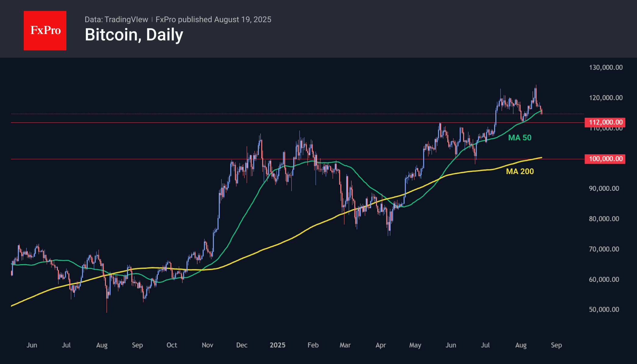
Task: Select the Nov marker on time axis
Action: (207, 345)
